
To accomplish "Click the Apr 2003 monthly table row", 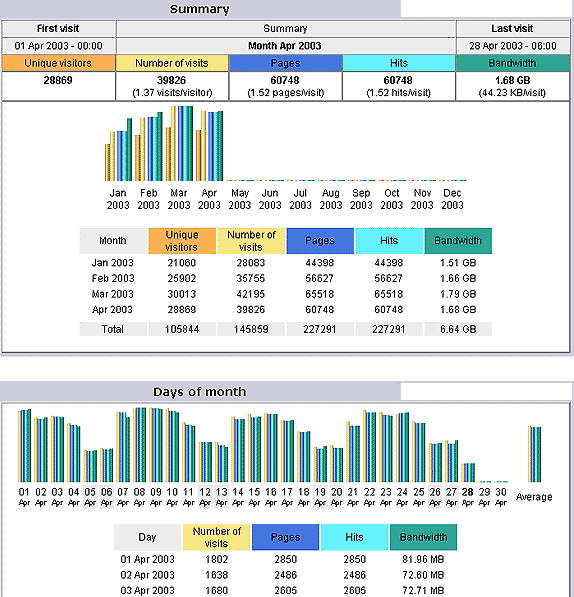I will coord(285,310).
